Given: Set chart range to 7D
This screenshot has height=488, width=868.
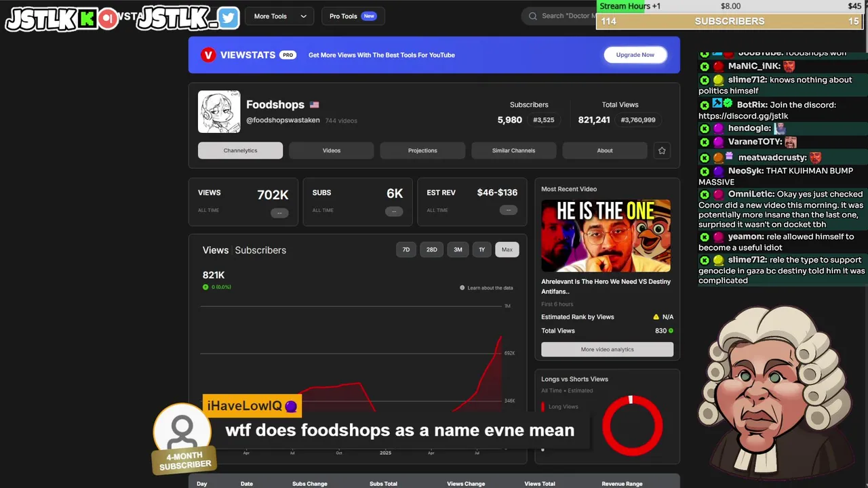Looking at the screenshot, I should (406, 249).
